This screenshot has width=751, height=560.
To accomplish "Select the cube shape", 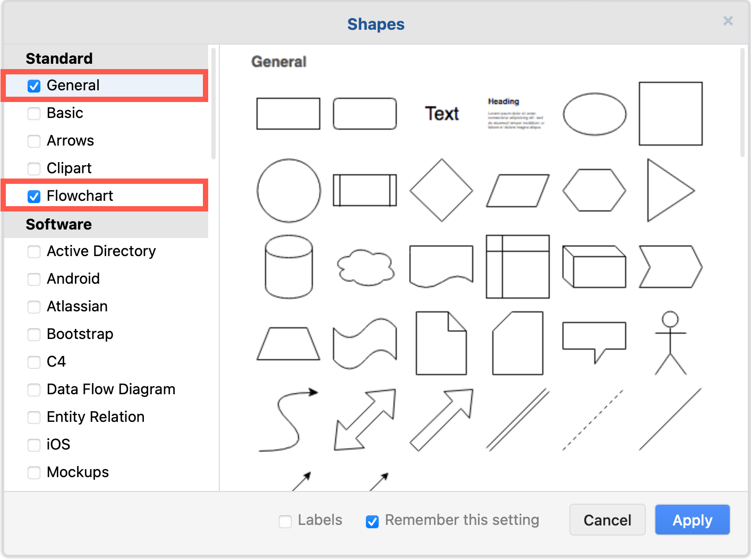I will coord(592,267).
